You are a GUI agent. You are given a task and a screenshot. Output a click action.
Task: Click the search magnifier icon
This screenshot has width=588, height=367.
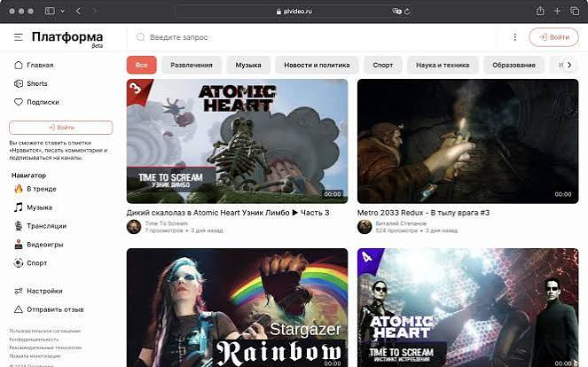pyautogui.click(x=141, y=37)
